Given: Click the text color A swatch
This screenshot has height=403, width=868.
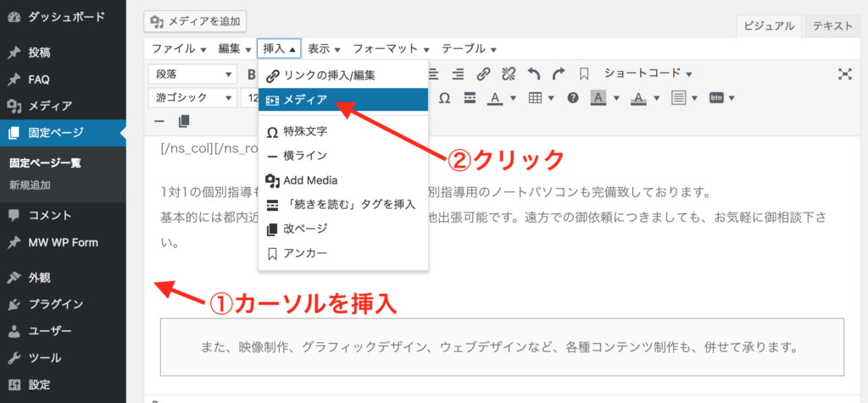Looking at the screenshot, I should 494,98.
